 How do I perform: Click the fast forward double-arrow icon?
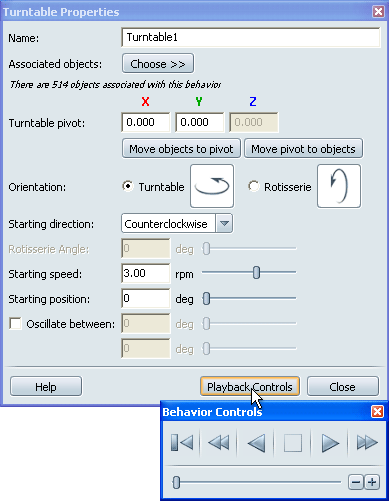[367, 443]
